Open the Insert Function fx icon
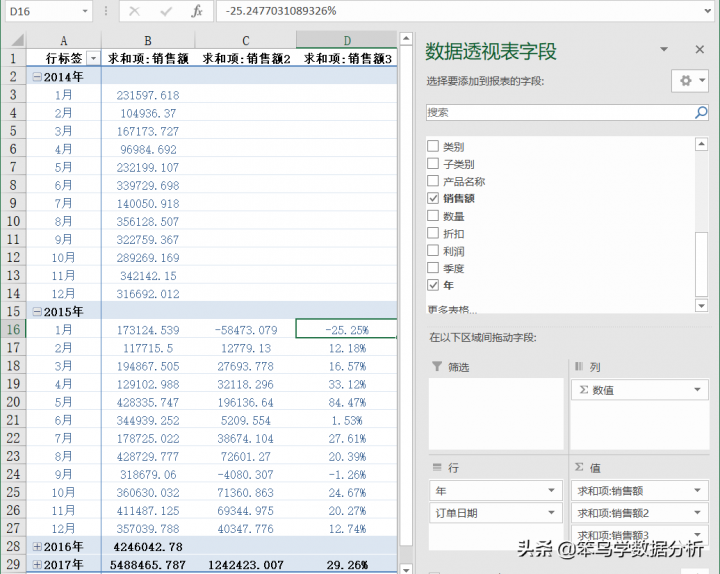720x574 pixels. tap(197, 11)
